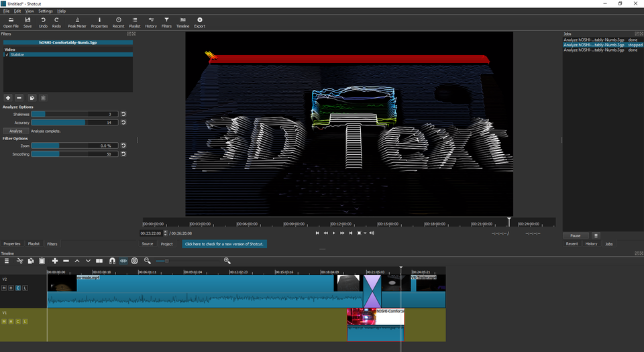Image resolution: width=644 pixels, height=352 pixels.
Task: Open the player zoom dropdown arrow
Action: pos(365,233)
